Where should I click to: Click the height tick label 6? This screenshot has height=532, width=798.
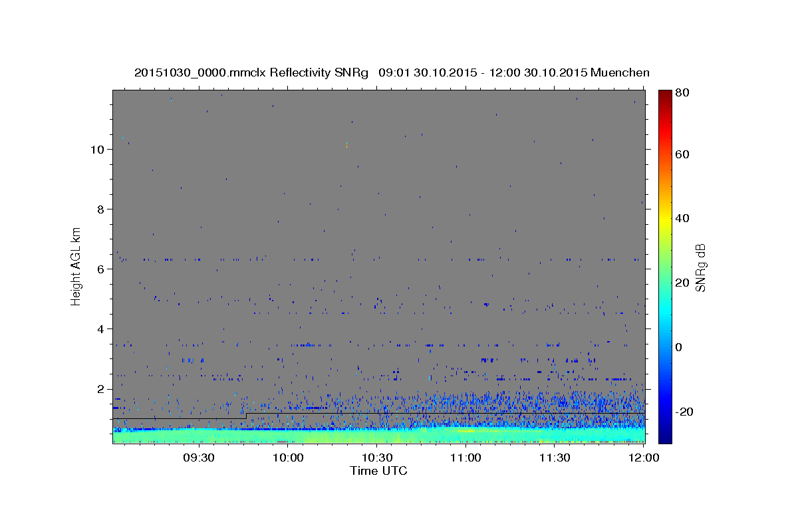pyautogui.click(x=101, y=269)
